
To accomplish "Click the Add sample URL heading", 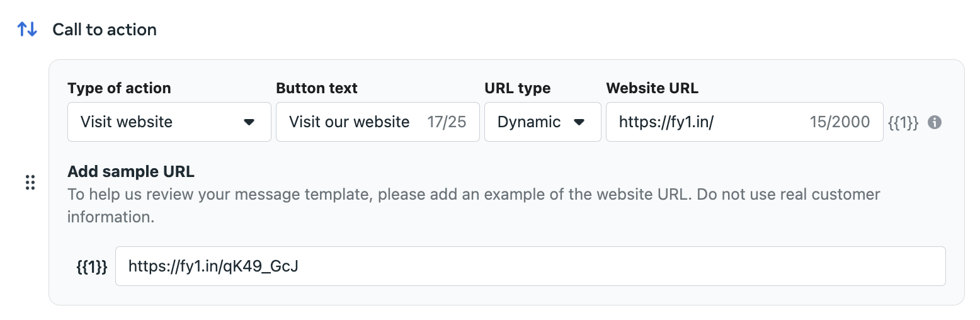I will pyautogui.click(x=131, y=171).
